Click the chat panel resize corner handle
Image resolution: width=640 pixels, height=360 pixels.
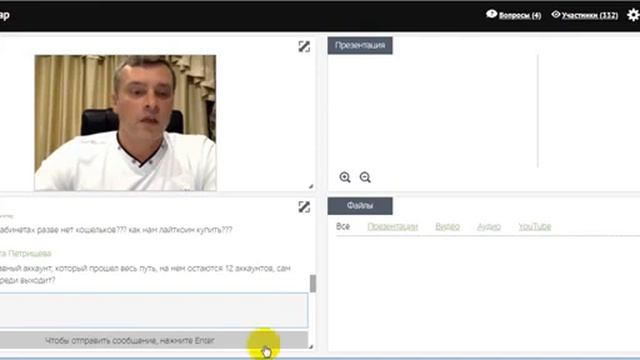(x=311, y=347)
